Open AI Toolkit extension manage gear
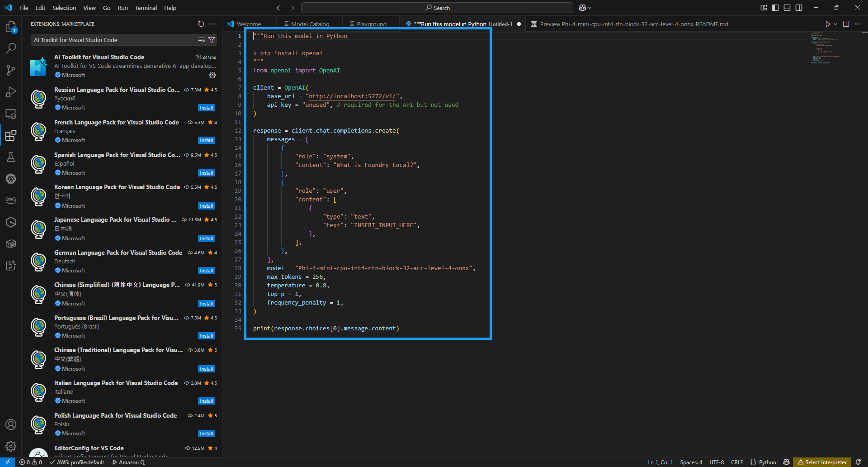Image resolution: width=868 pixels, height=467 pixels. (x=212, y=75)
